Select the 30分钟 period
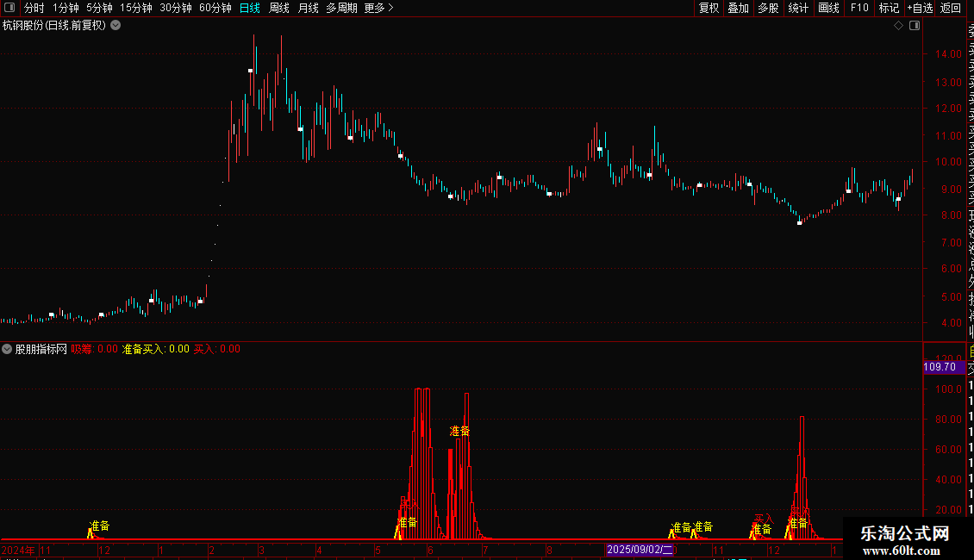Viewport: 974px width, 560px height. (x=176, y=8)
